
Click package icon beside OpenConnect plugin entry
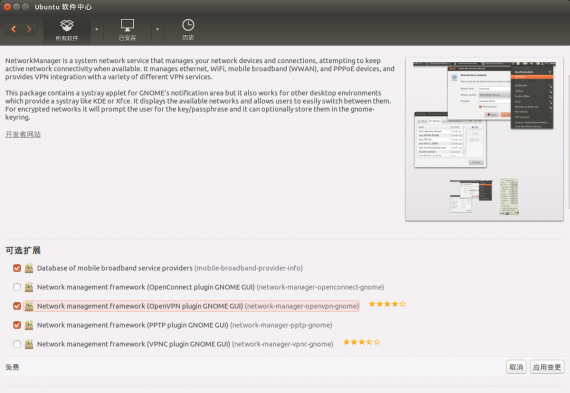click(29, 287)
